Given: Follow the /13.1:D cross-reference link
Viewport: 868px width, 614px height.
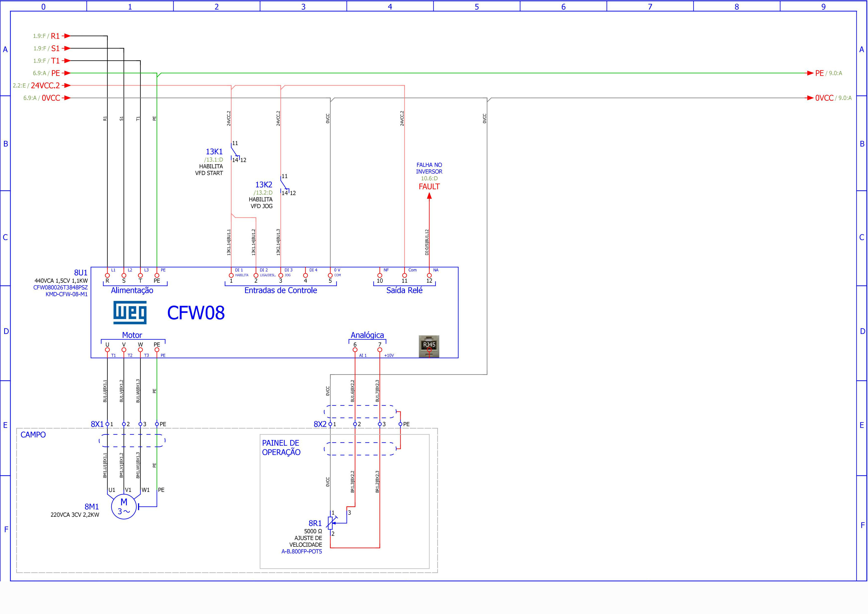Looking at the screenshot, I should coord(213,160).
